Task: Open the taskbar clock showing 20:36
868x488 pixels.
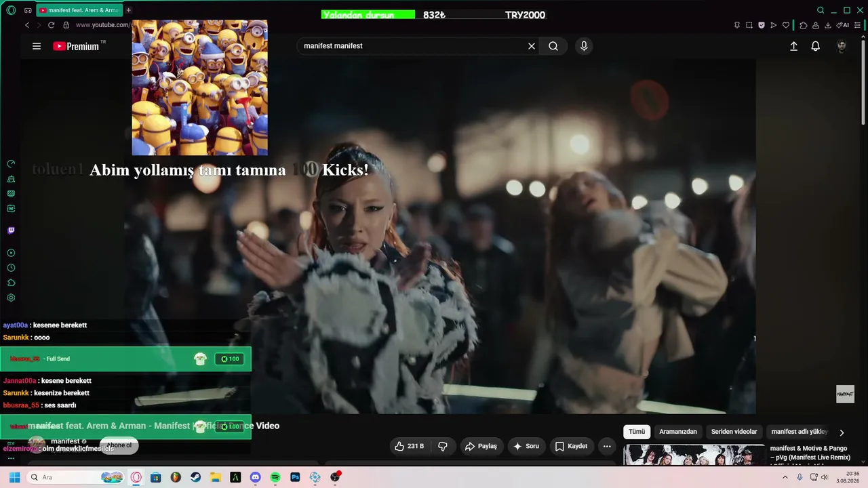Action: pyautogui.click(x=847, y=477)
